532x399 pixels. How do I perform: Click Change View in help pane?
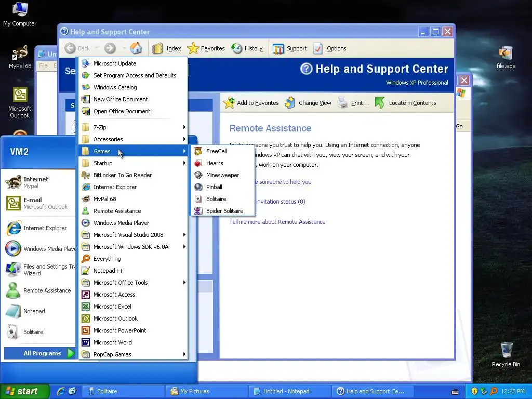(308, 103)
